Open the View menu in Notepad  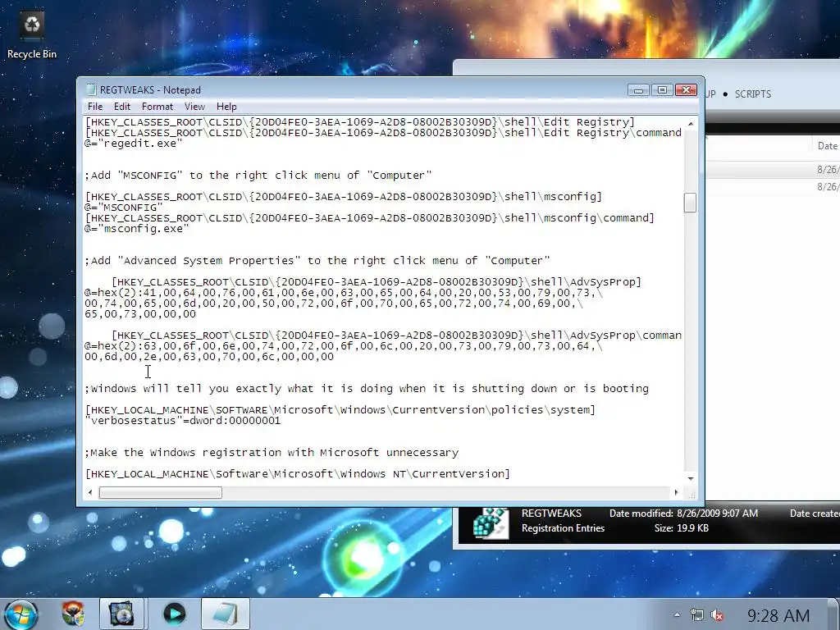pyautogui.click(x=194, y=107)
